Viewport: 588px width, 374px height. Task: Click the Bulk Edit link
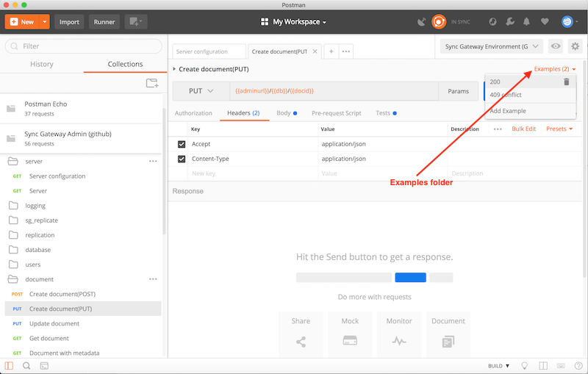[x=523, y=129]
